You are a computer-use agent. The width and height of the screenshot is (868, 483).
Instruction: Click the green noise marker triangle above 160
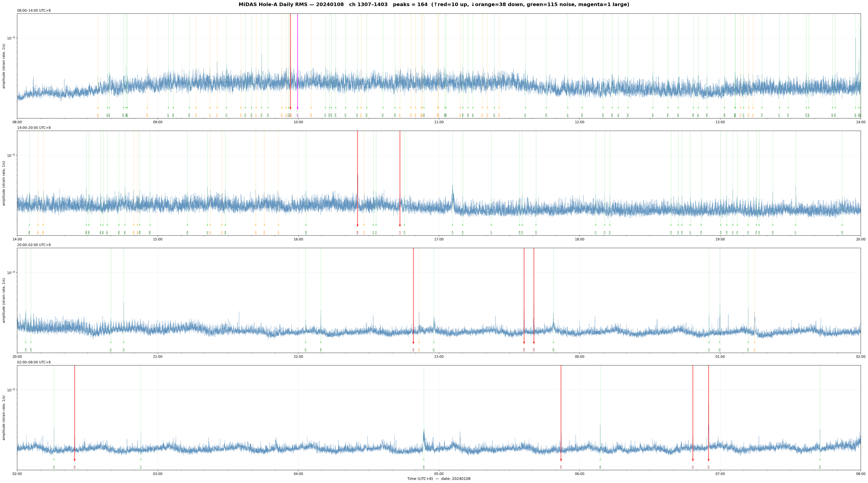[x=600, y=459]
